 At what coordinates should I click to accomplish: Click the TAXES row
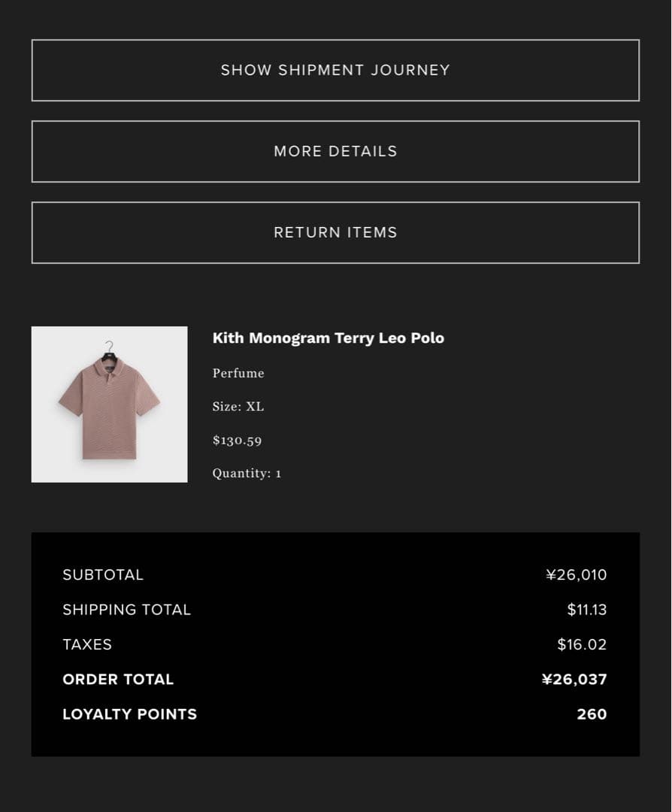(x=87, y=644)
